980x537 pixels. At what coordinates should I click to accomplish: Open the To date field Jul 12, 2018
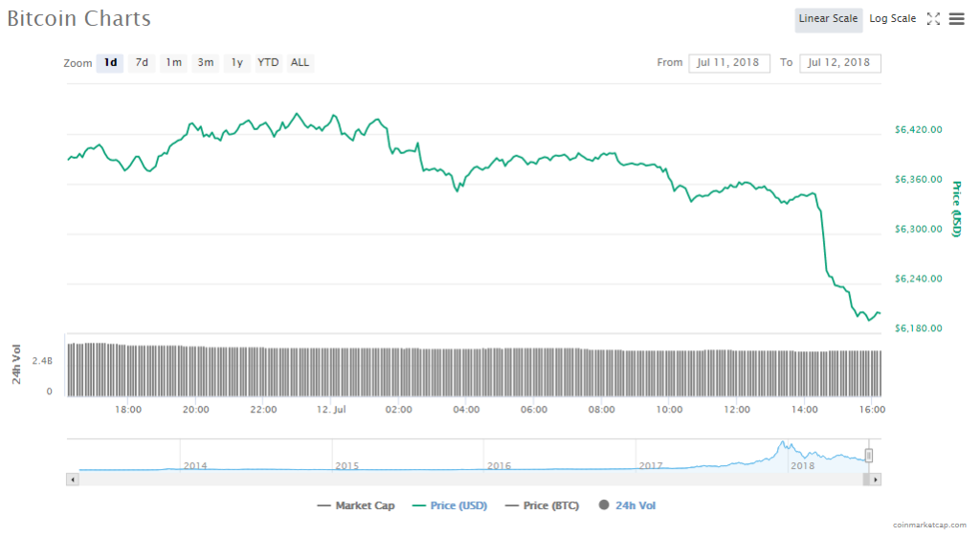coord(839,63)
